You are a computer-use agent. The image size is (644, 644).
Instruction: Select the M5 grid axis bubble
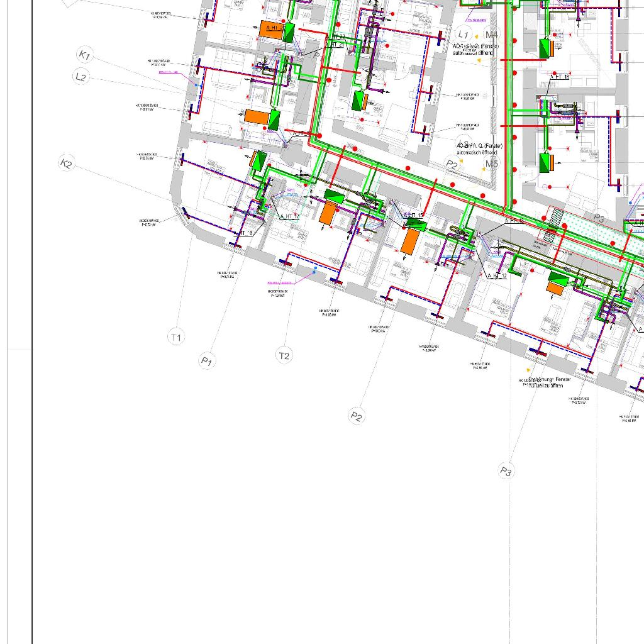click(492, 164)
